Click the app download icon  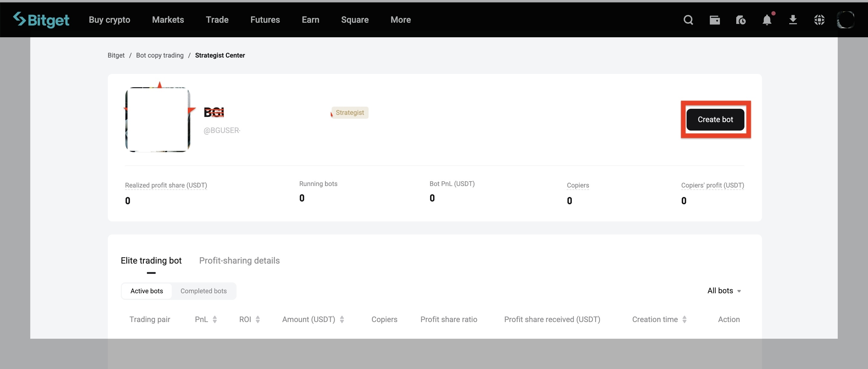point(793,20)
